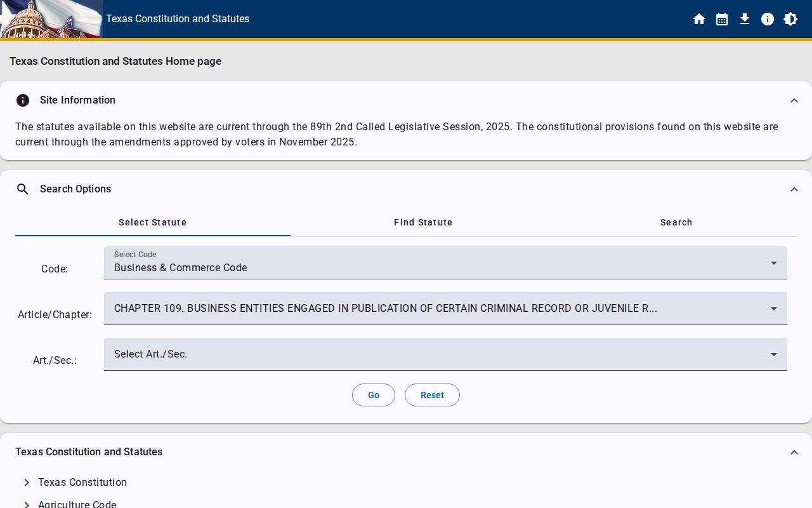Open the calendar icon in header
The image size is (812, 508).
[722, 19]
